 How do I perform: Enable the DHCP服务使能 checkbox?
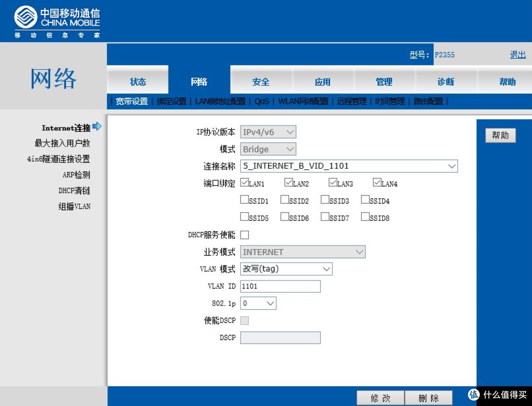pyautogui.click(x=244, y=235)
